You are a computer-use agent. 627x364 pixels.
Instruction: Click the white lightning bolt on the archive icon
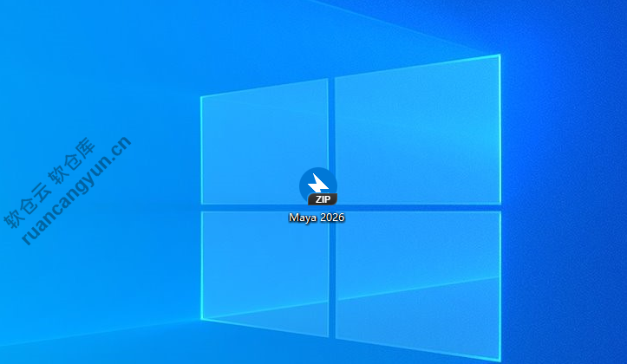click(x=318, y=183)
